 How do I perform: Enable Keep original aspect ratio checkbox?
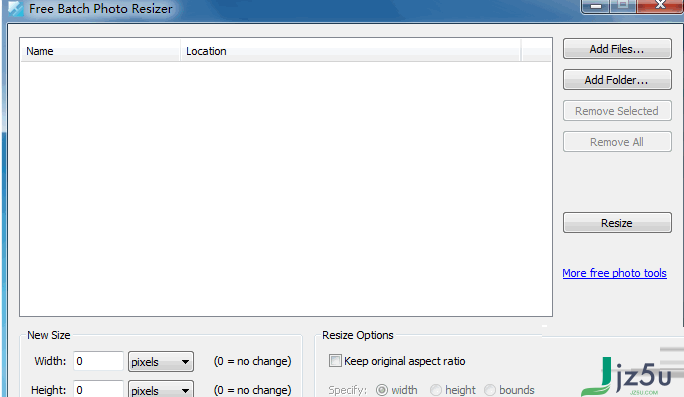[x=335, y=361]
